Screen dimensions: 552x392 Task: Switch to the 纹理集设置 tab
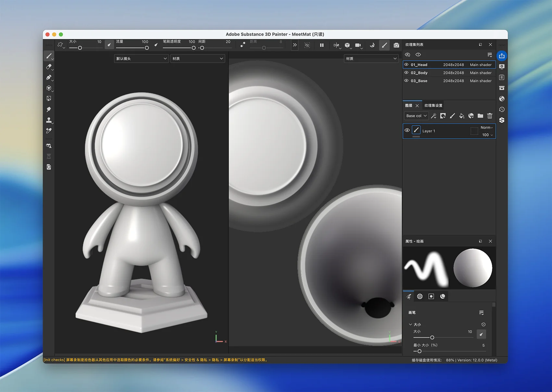[433, 105]
